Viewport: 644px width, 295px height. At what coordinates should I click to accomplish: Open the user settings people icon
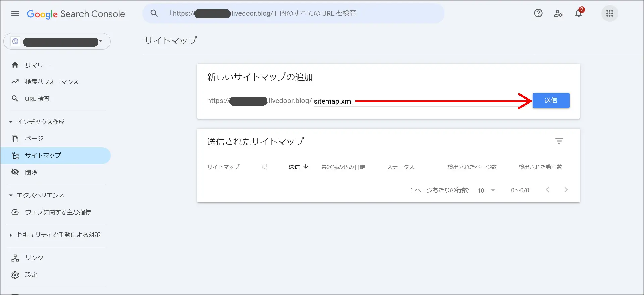[558, 13]
